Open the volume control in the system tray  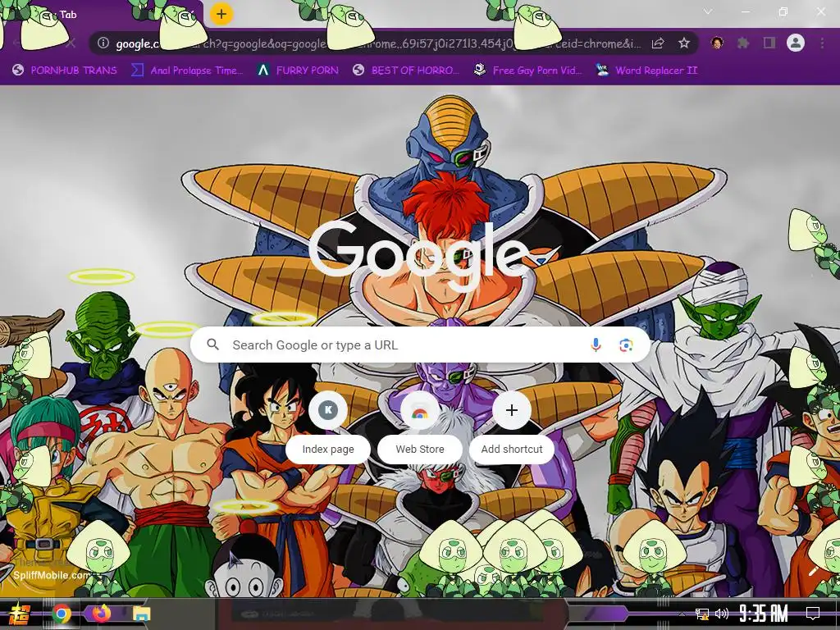pos(722,614)
